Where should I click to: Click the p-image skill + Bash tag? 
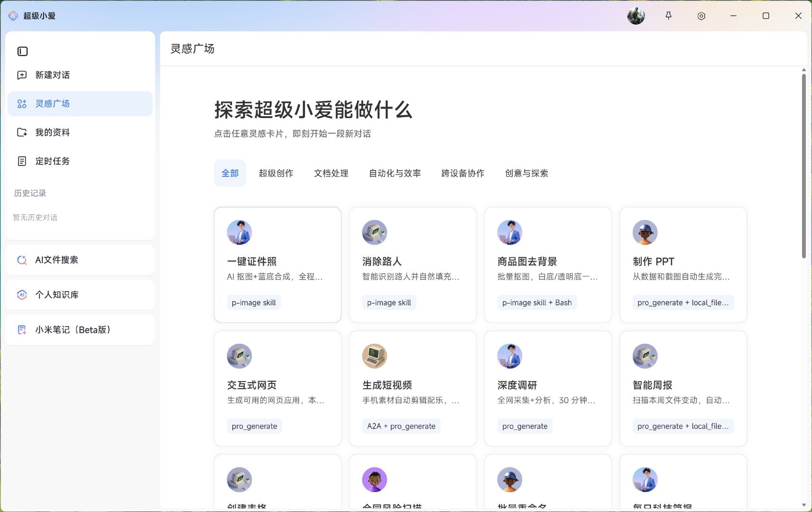point(537,302)
